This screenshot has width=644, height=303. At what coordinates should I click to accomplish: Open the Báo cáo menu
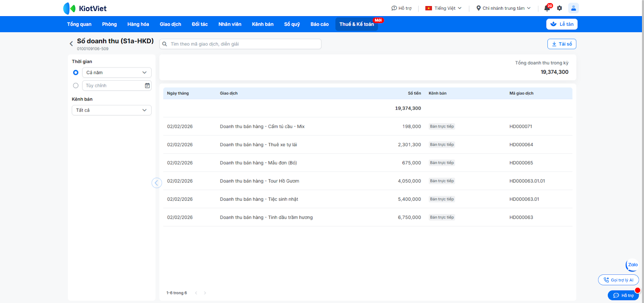tap(319, 24)
